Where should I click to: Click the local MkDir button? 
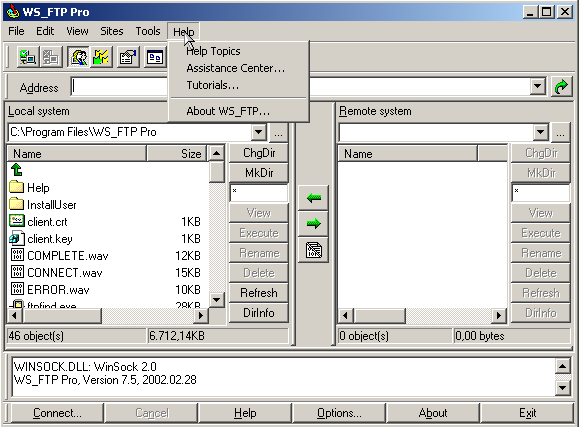[x=259, y=172]
